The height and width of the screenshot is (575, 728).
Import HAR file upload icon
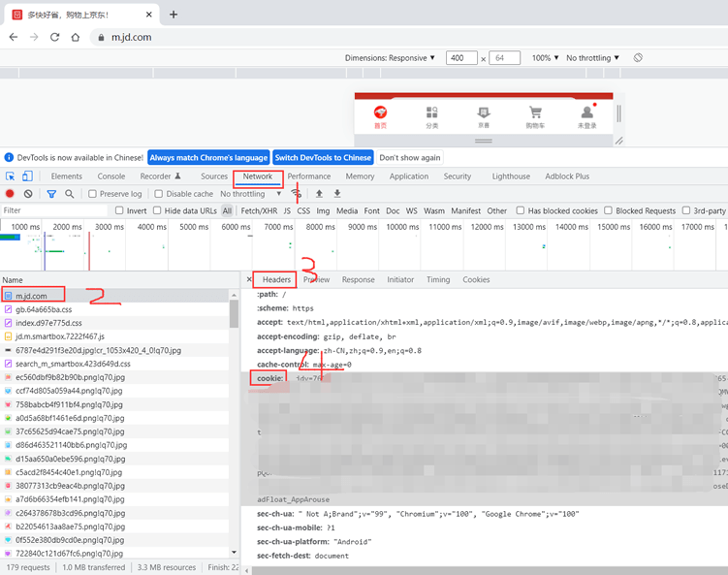[x=319, y=193]
